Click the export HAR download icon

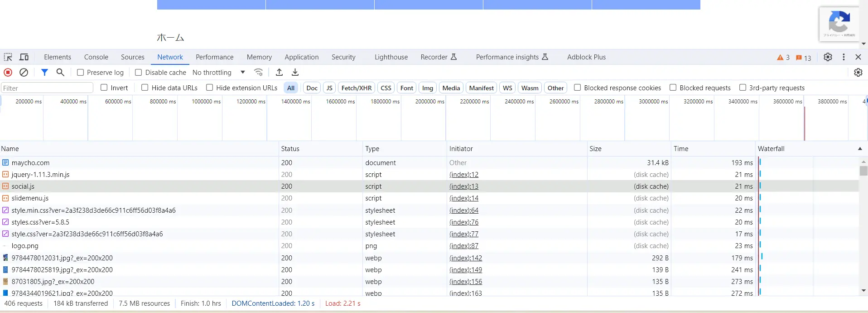coord(295,73)
